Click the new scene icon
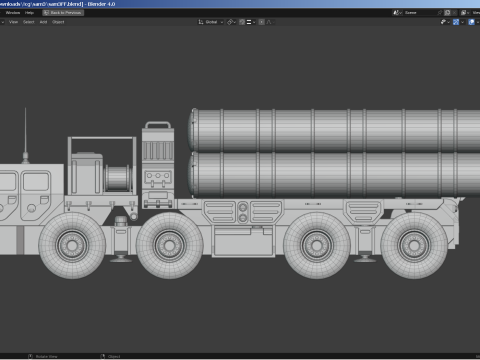This screenshot has height=360, width=480. coord(447,13)
